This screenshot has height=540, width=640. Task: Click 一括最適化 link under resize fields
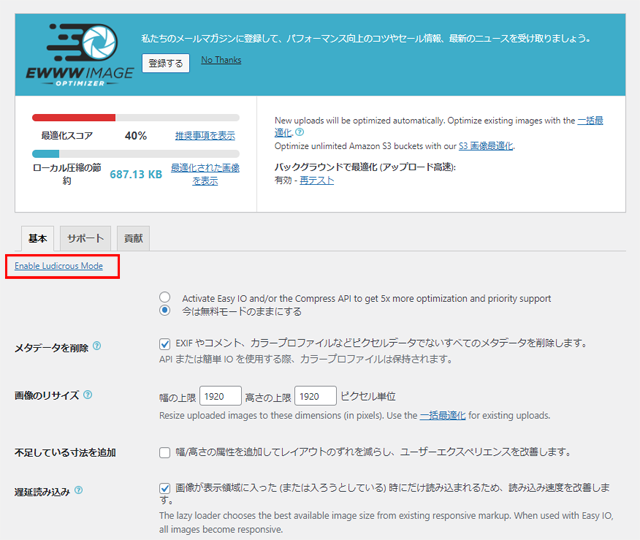(x=443, y=416)
